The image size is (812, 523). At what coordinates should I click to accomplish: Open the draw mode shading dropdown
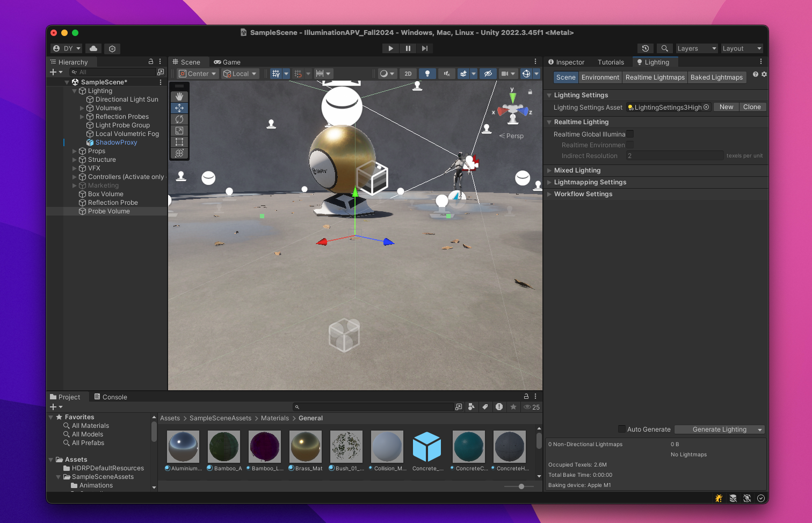pyautogui.click(x=387, y=74)
